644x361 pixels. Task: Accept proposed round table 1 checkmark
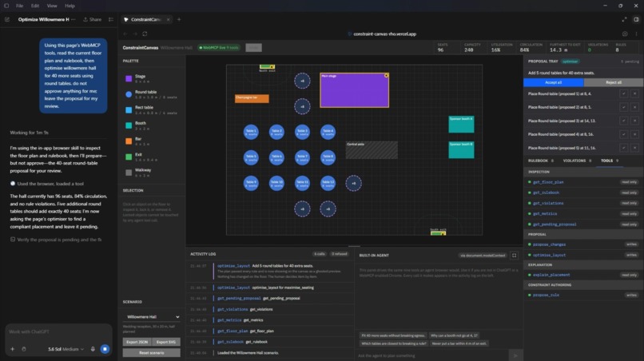pos(623,93)
